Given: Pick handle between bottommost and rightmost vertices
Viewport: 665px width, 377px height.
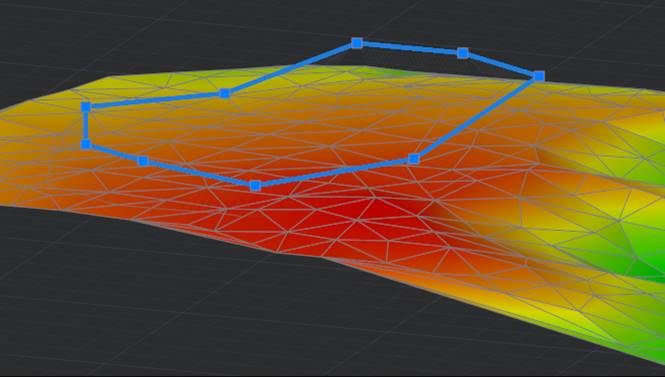Looking at the screenshot, I should tap(414, 159).
